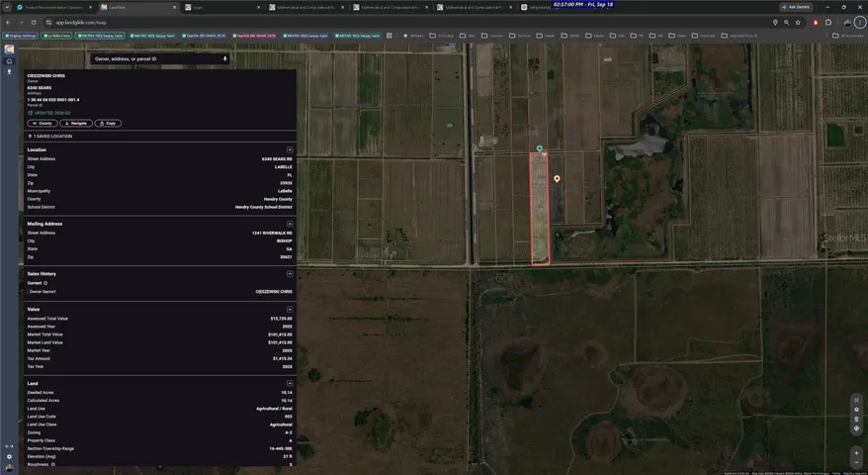Click the microphone icon in search box

click(x=224, y=58)
